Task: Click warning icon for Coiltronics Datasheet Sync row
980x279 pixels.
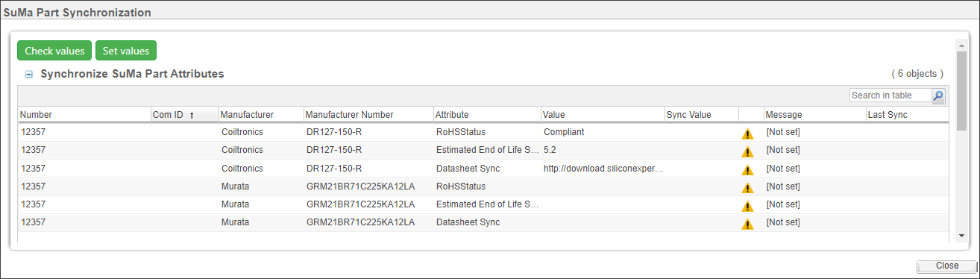Action: click(747, 170)
